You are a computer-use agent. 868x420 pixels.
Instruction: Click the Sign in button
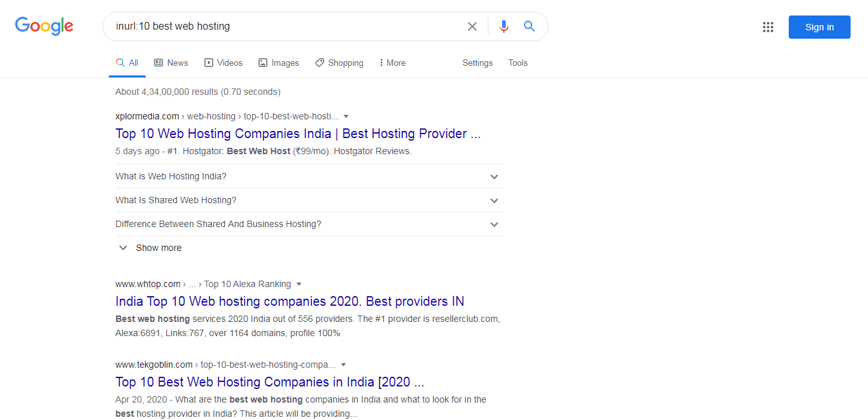tap(819, 26)
